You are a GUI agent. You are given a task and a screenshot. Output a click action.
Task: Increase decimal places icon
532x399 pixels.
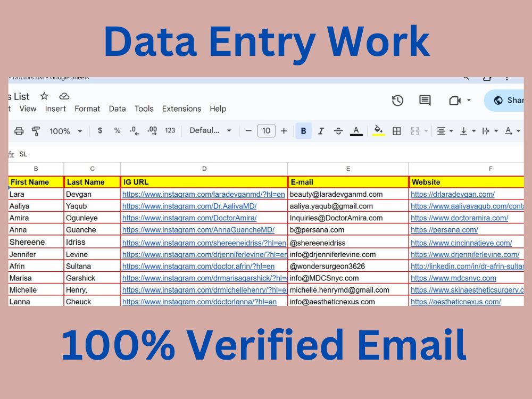(152, 131)
